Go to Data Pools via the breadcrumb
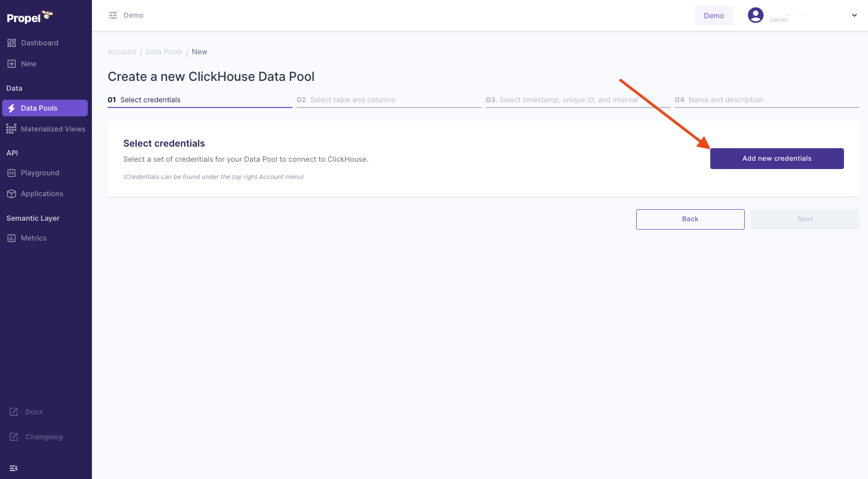Screen dimensions: 868x479 [163, 52]
